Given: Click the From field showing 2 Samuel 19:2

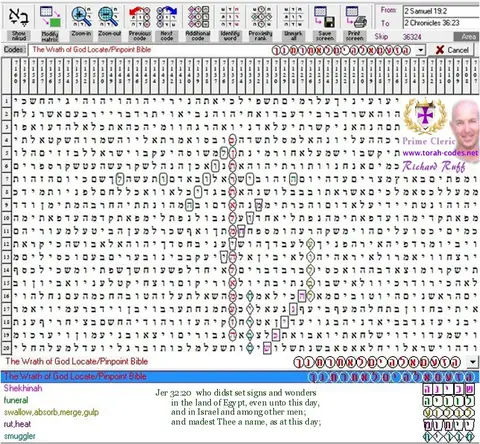Looking at the screenshot, I should [441, 11].
